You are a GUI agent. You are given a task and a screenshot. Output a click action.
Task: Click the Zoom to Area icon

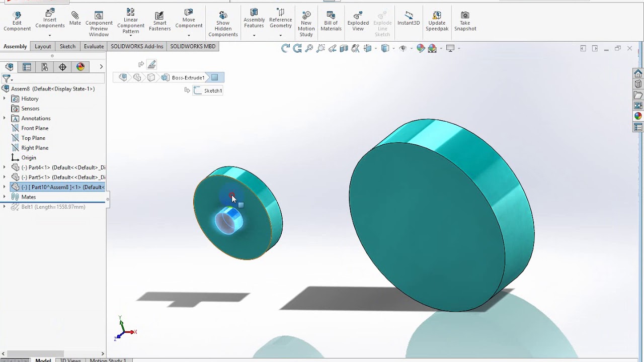[x=320, y=48]
